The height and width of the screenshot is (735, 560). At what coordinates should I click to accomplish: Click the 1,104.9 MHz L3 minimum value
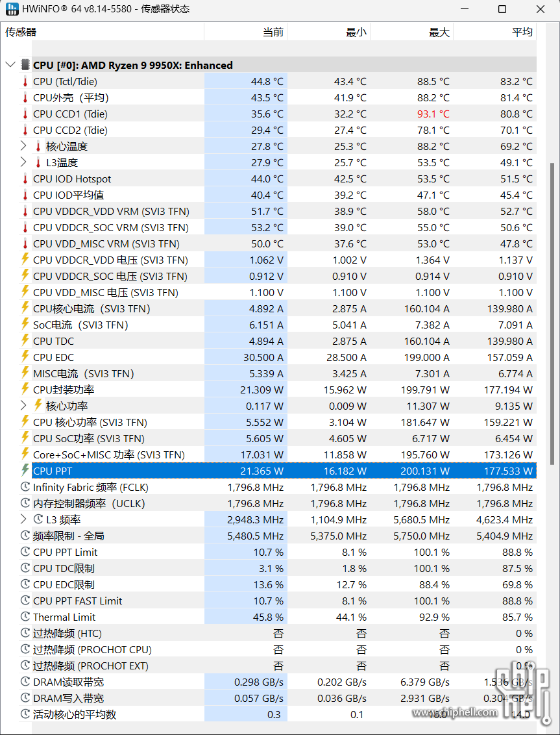point(338,519)
